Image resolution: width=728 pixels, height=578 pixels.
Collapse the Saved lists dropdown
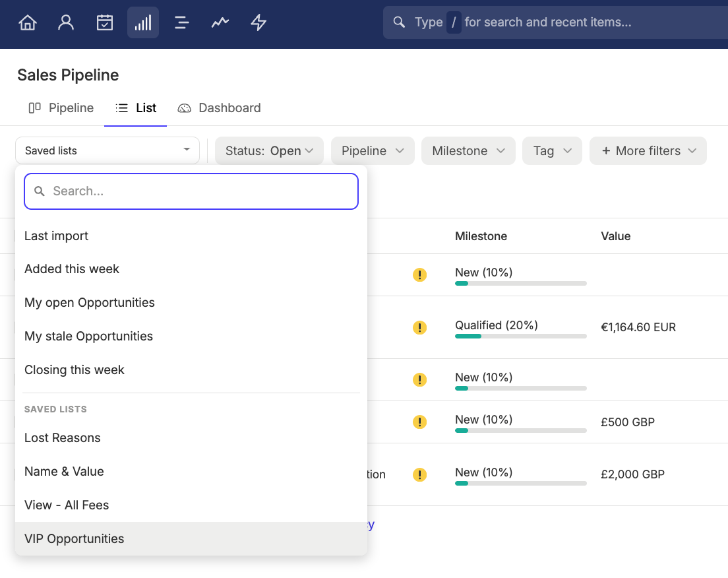107,150
